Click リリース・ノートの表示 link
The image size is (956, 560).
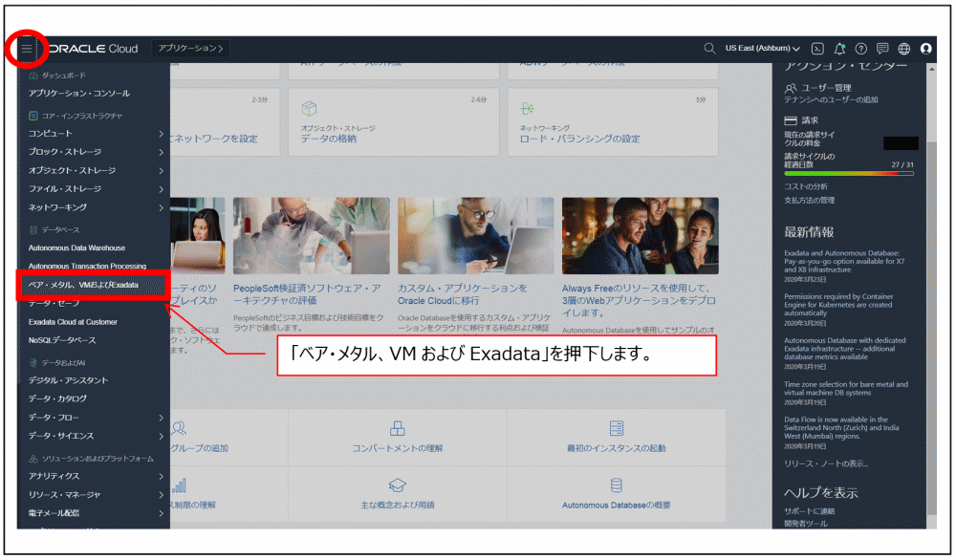(826, 463)
